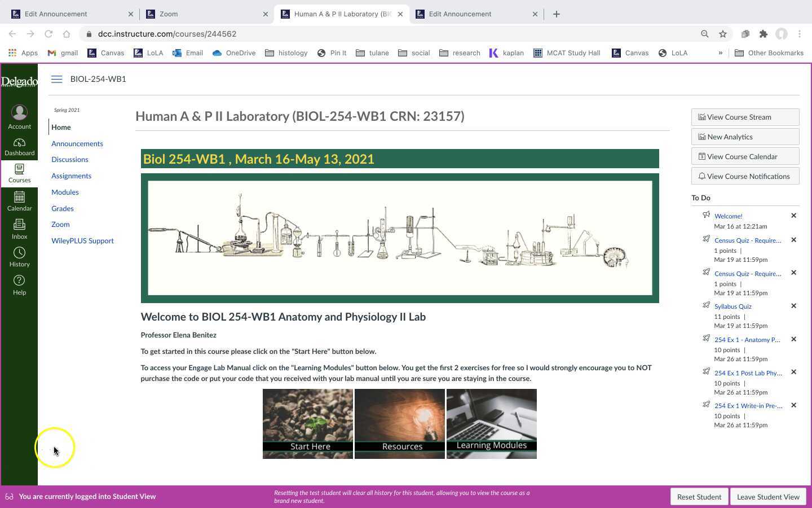Screen dimensions: 812x508
Task: Click the browser address bar URL
Action: 167,34
